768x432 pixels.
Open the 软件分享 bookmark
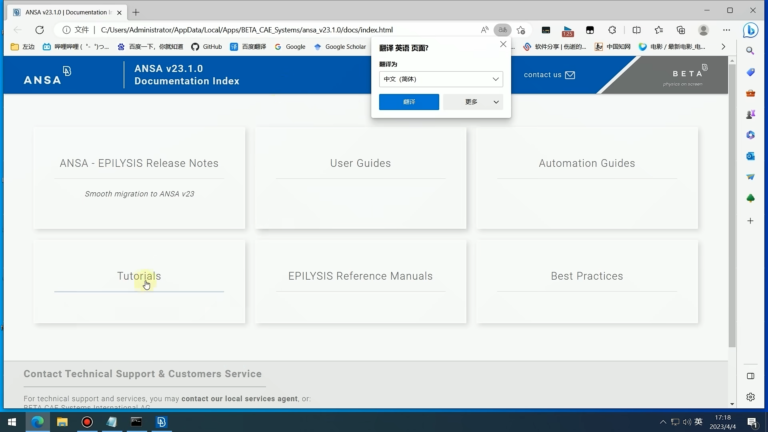(554, 47)
